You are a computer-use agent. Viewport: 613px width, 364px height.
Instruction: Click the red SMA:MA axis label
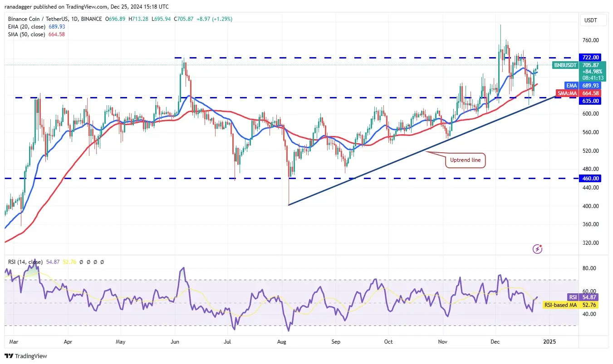click(x=568, y=93)
